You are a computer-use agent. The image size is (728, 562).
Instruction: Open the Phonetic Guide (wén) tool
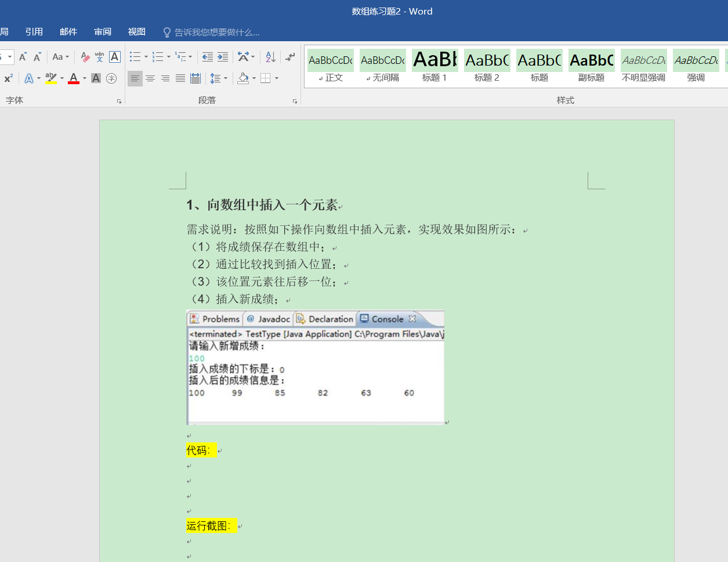100,57
